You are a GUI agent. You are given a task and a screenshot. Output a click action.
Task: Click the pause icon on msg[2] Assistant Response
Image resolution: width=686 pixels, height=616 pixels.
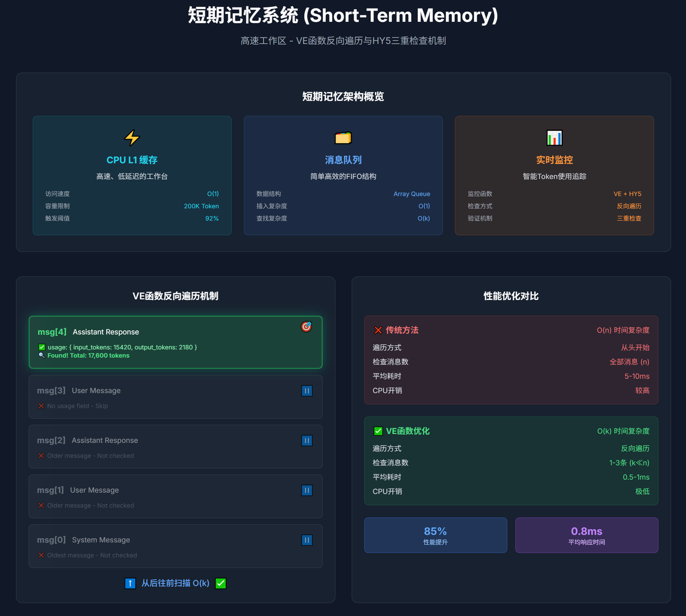pyautogui.click(x=307, y=440)
